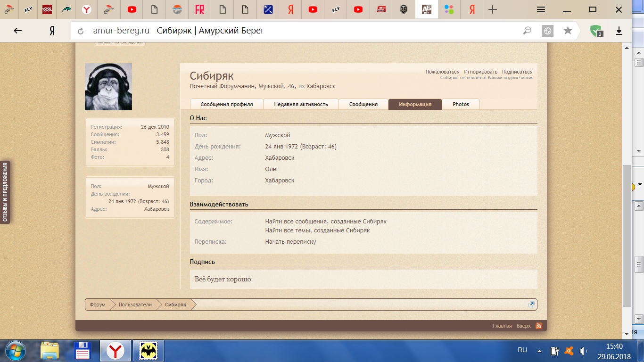Image resolution: width=644 pixels, height=362 pixels.
Task: Click the zoom magnifier icon in address bar
Action: [x=527, y=31]
